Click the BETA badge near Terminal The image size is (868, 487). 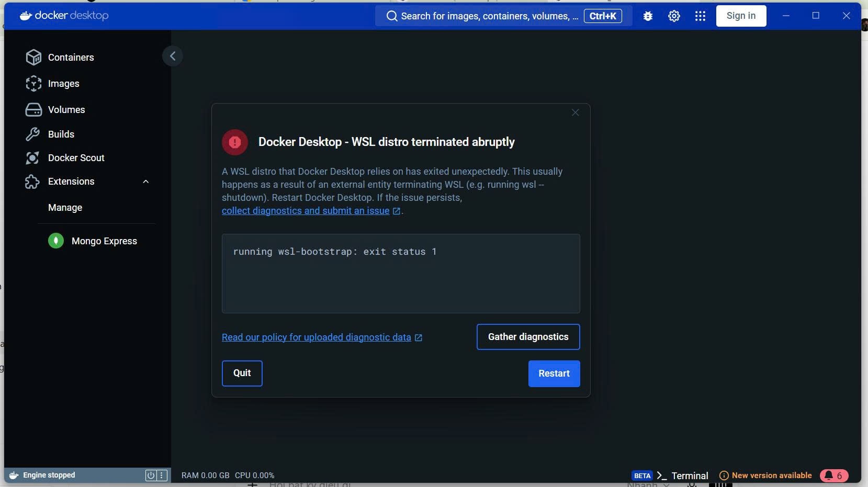coord(642,475)
